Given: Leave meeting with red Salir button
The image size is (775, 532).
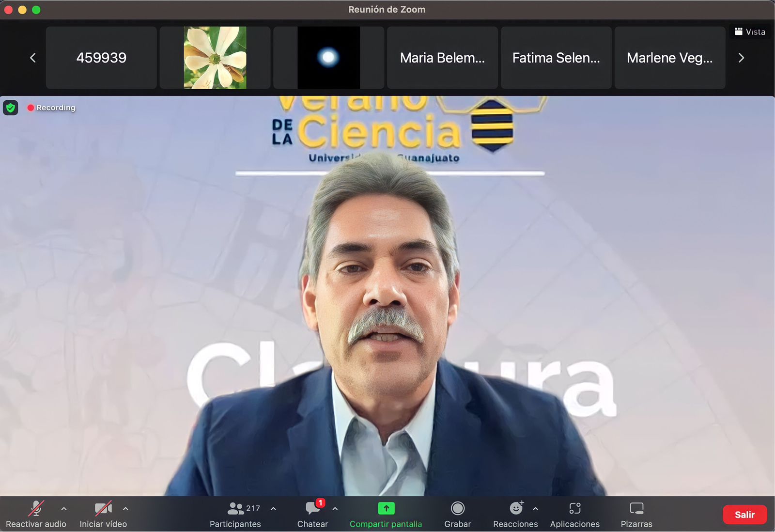Looking at the screenshot, I should 744,515.
